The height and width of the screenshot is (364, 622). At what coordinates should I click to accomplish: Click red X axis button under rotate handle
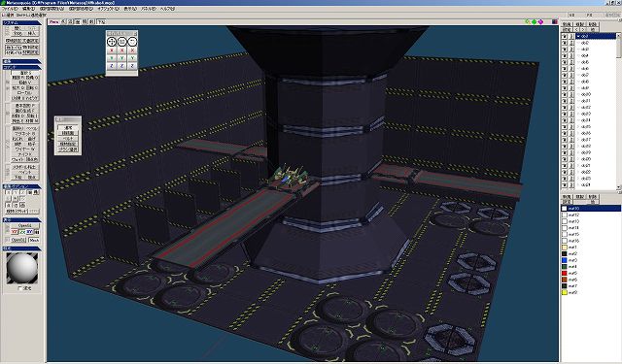132,50
